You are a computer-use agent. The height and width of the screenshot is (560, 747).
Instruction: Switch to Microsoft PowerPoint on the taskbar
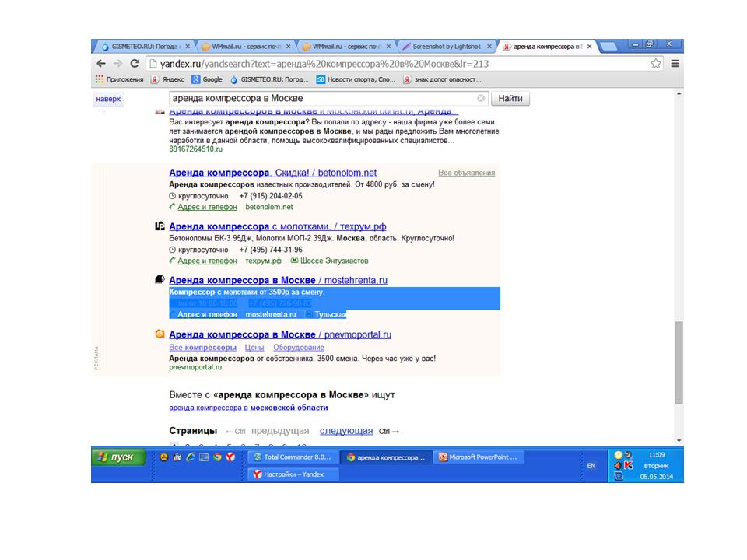(x=479, y=457)
